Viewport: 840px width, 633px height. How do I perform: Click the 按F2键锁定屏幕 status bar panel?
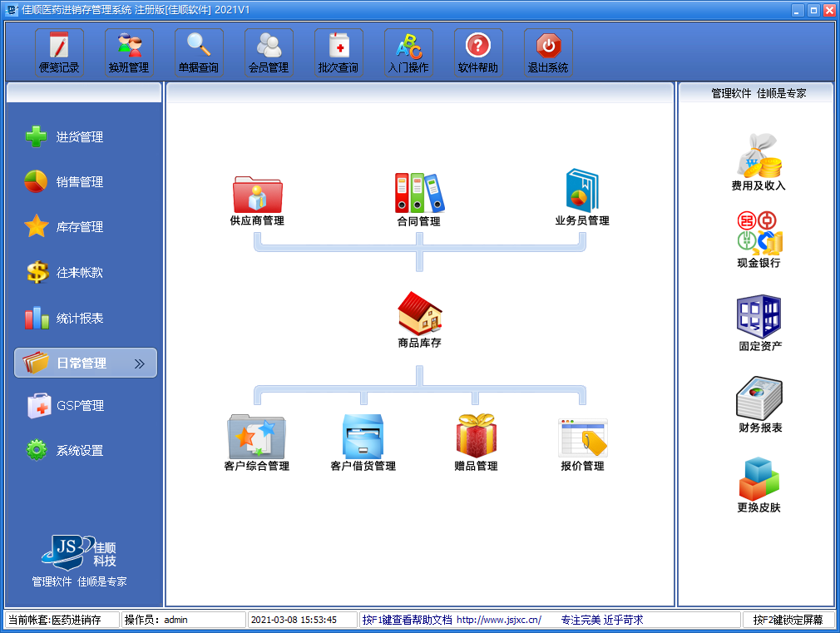(788, 620)
